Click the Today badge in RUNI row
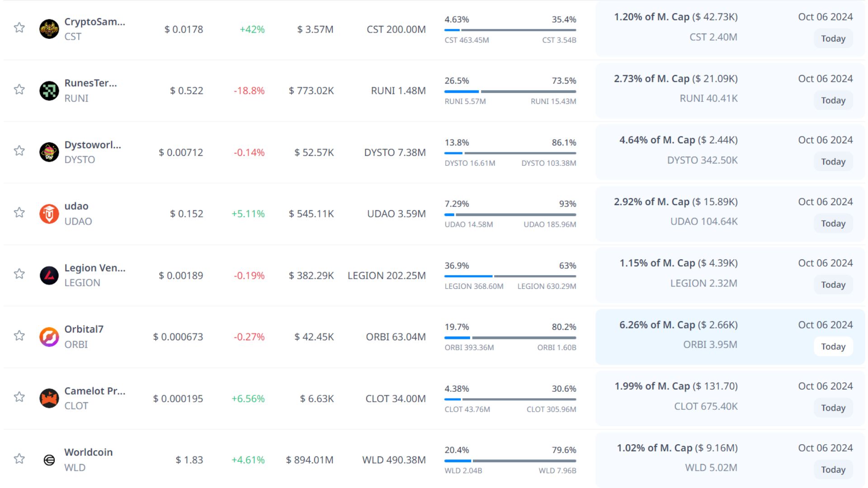The height and width of the screenshot is (488, 868). [x=833, y=100]
